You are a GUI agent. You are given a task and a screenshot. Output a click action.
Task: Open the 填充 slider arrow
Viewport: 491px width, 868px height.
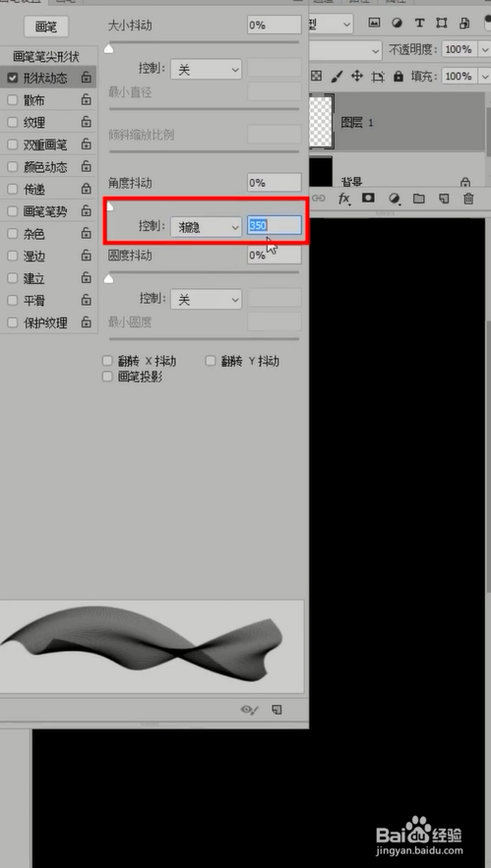484,76
